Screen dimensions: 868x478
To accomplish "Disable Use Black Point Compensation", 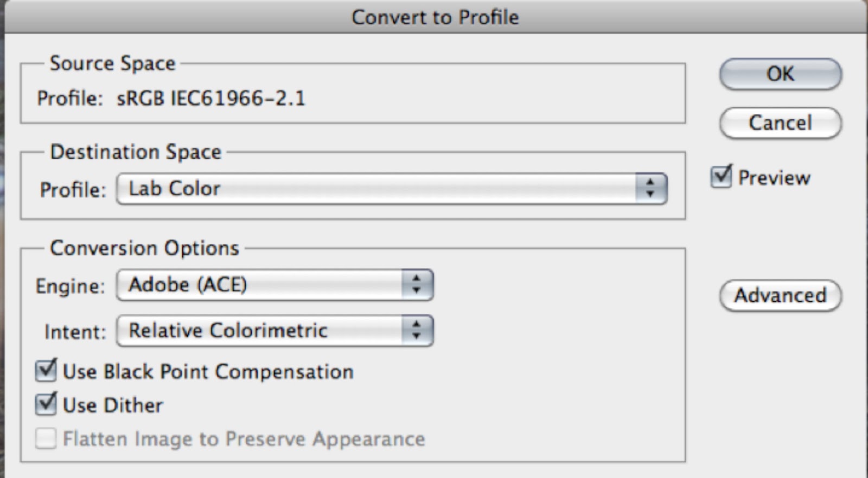I will 46,371.
